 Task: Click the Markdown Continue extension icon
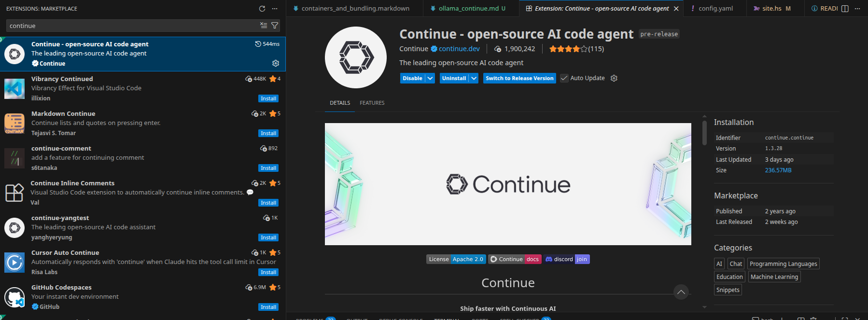14,124
